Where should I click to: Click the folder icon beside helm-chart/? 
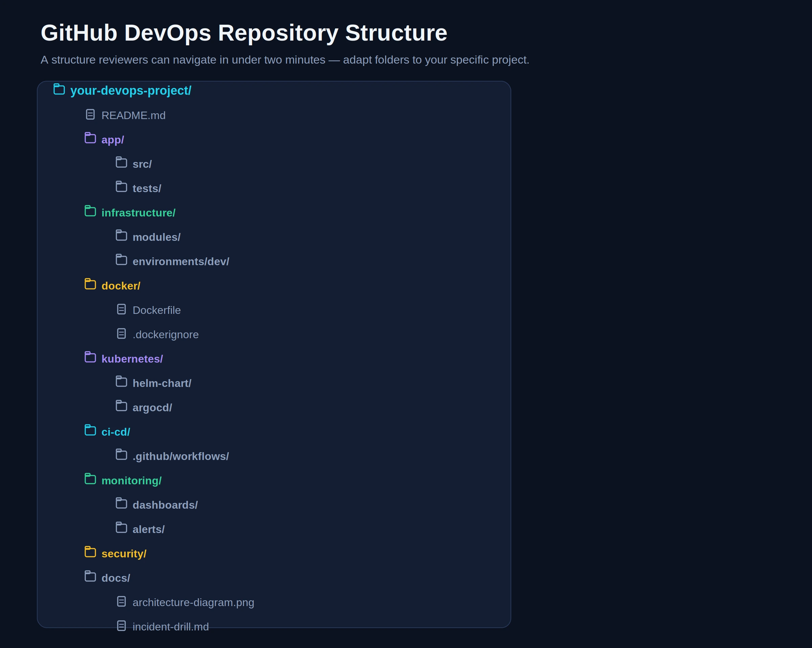click(121, 382)
